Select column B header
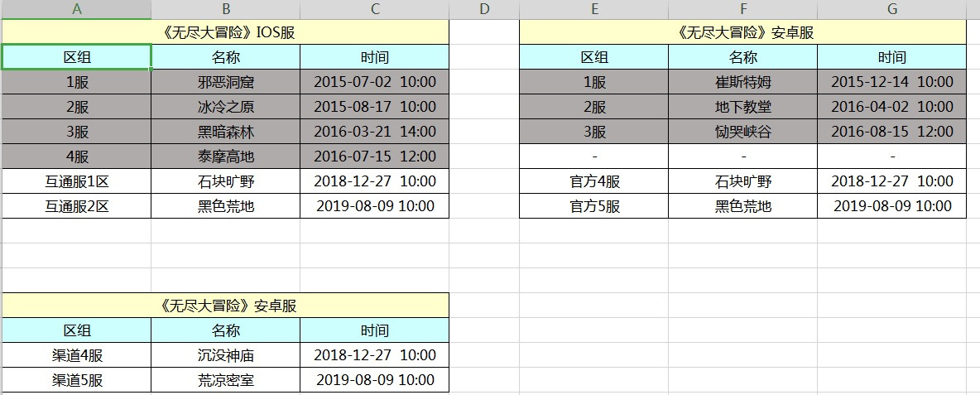Image resolution: width=980 pixels, height=395 pixels. pyautogui.click(x=226, y=9)
